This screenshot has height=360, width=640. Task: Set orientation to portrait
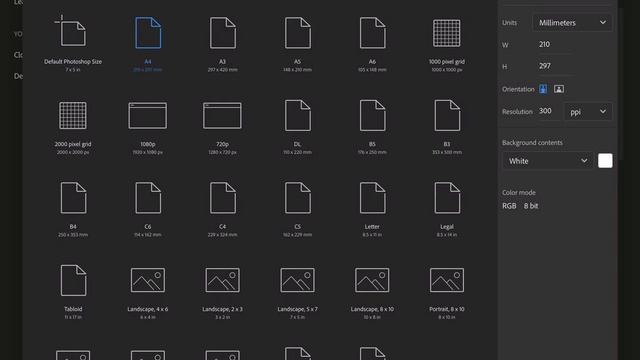point(543,89)
